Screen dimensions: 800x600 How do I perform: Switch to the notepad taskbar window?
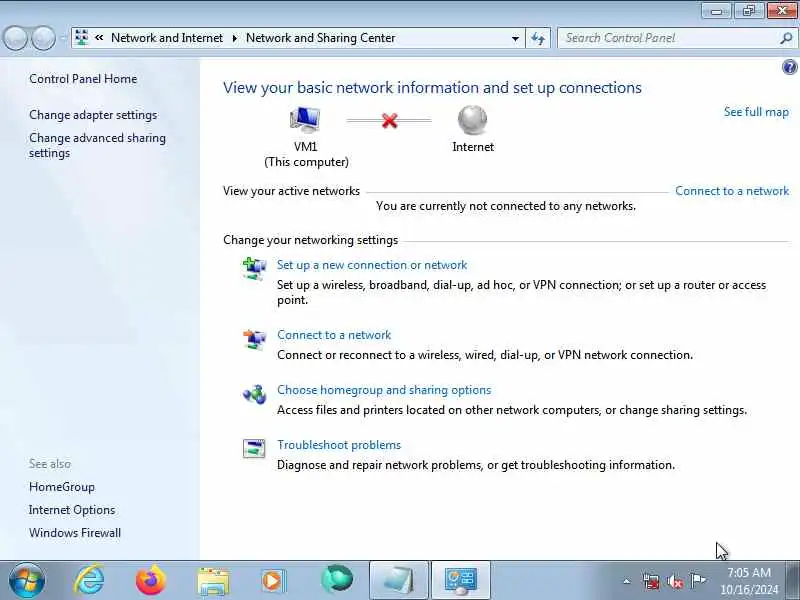398,580
